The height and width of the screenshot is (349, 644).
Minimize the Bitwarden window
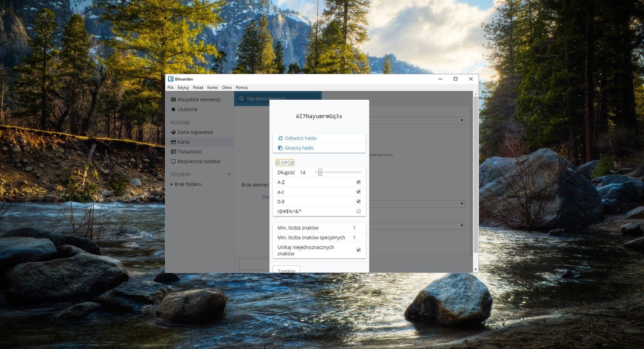[440, 79]
